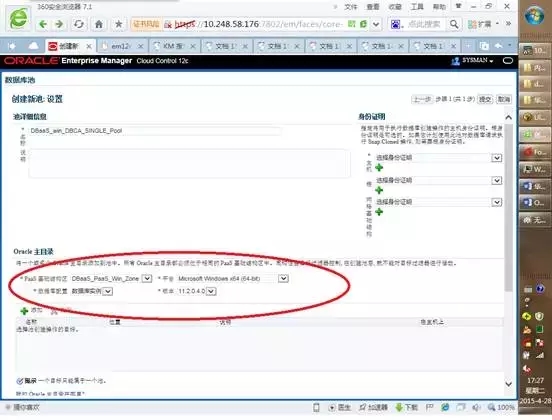
Task: Click the Baidu paw search engine icon
Action: pos(395,24)
